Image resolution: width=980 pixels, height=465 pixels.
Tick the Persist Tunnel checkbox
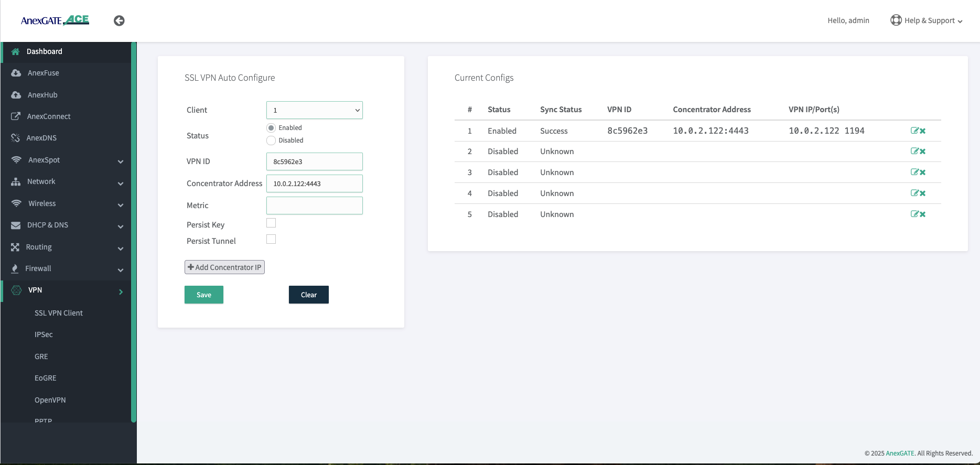tap(271, 239)
